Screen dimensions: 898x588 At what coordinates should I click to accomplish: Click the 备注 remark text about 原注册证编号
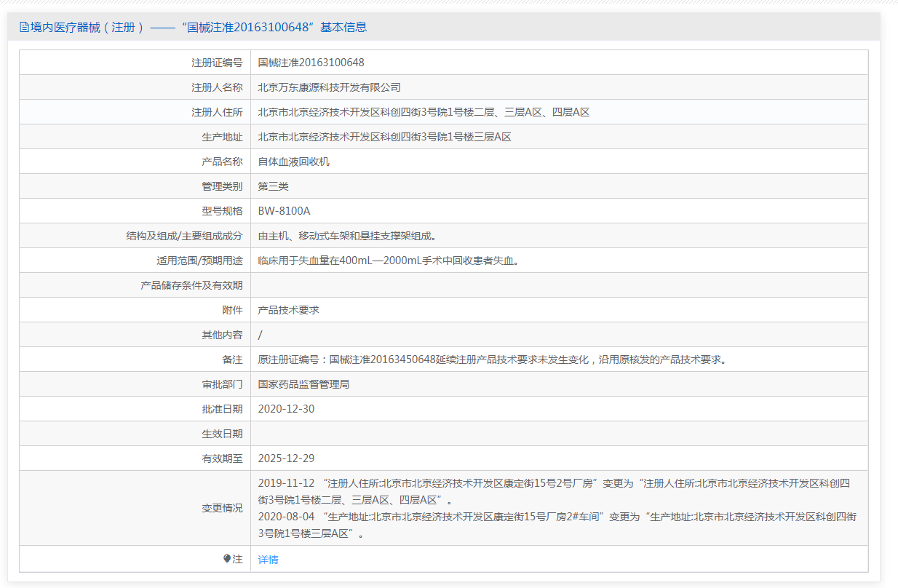492,359
